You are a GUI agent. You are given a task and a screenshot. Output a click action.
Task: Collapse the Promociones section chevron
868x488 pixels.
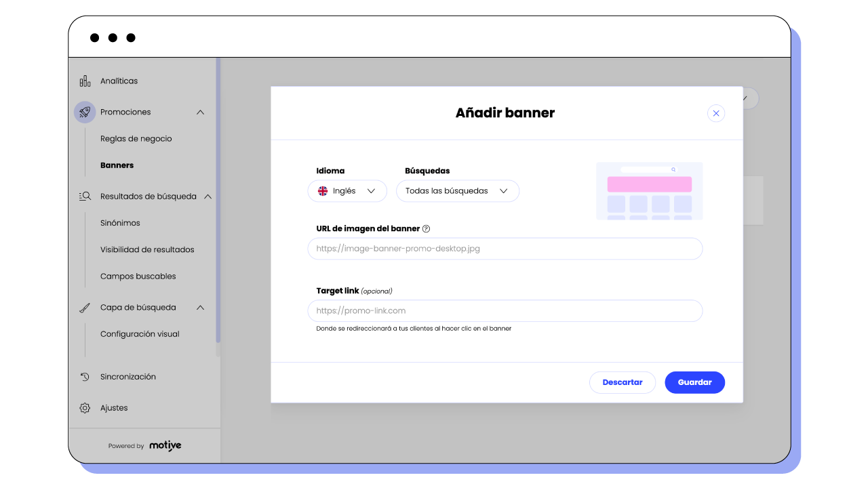[200, 113]
